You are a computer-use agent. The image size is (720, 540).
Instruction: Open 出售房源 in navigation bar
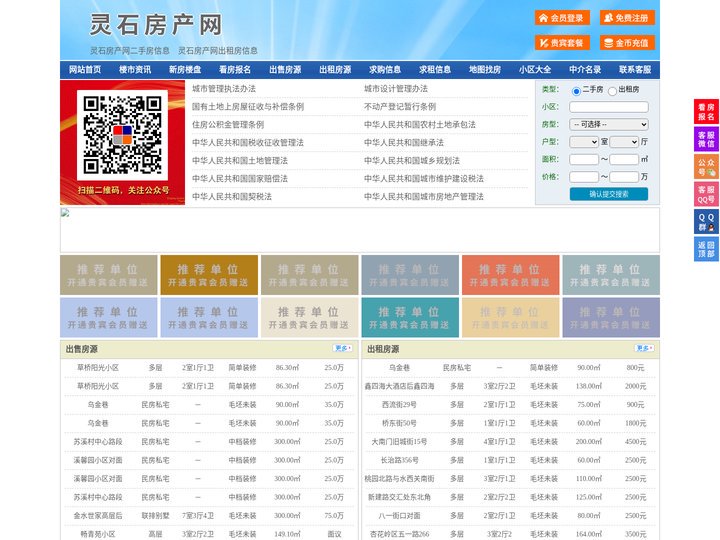click(x=285, y=70)
